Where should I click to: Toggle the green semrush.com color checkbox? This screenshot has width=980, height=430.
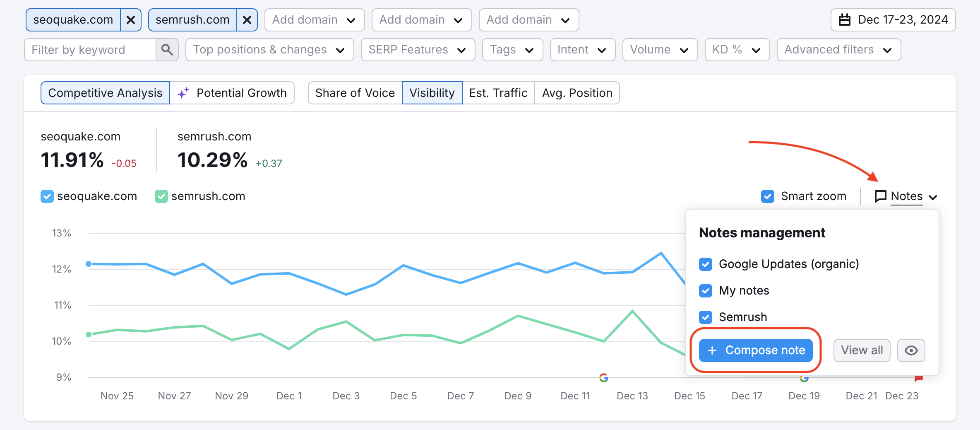161,196
